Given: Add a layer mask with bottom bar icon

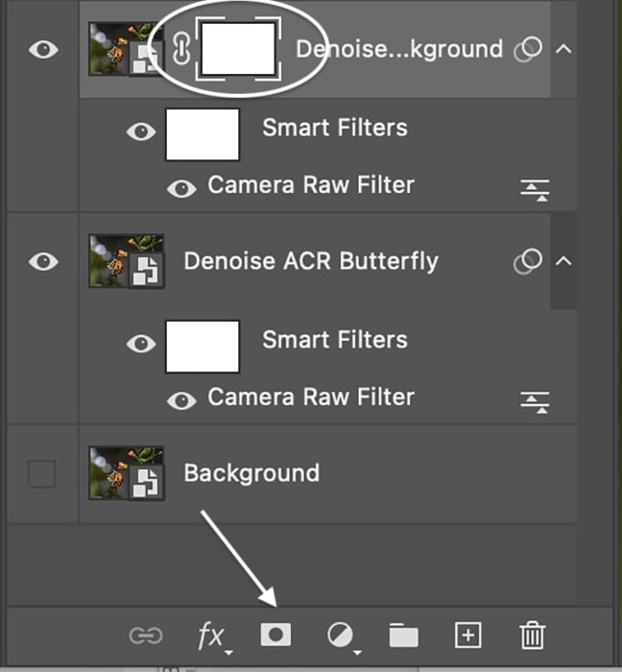Looking at the screenshot, I should [x=275, y=635].
